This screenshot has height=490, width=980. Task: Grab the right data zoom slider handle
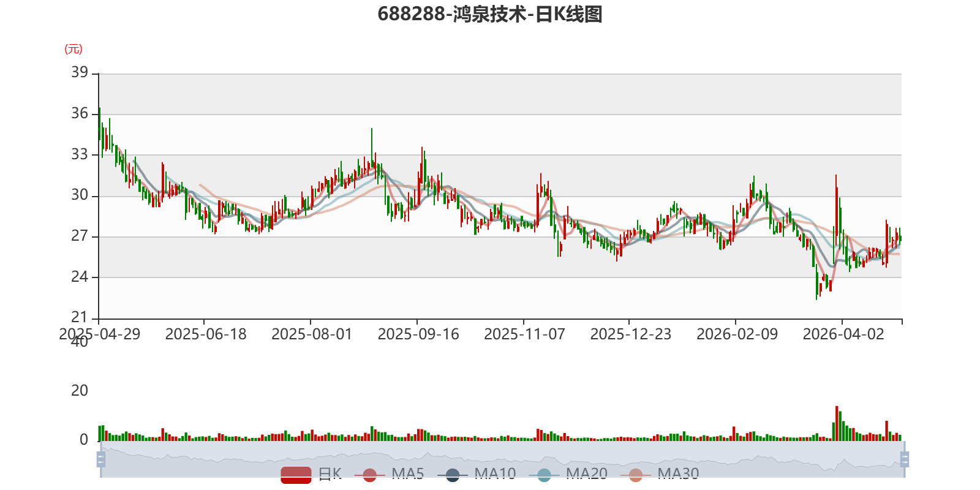[904, 459]
